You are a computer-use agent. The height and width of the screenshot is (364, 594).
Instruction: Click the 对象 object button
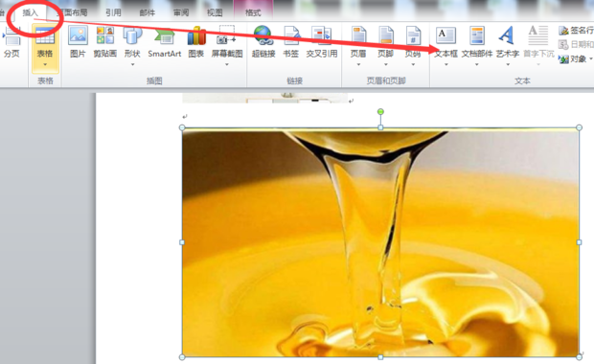575,59
